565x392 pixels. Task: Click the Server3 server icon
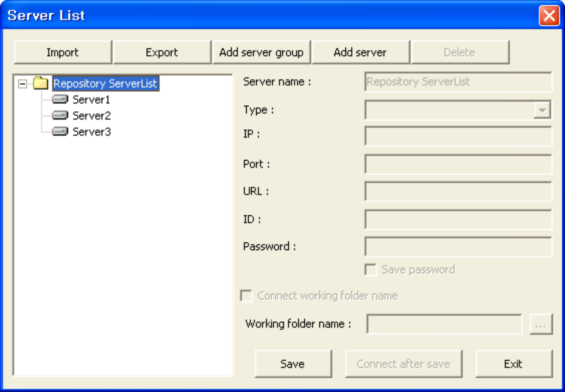(x=60, y=132)
